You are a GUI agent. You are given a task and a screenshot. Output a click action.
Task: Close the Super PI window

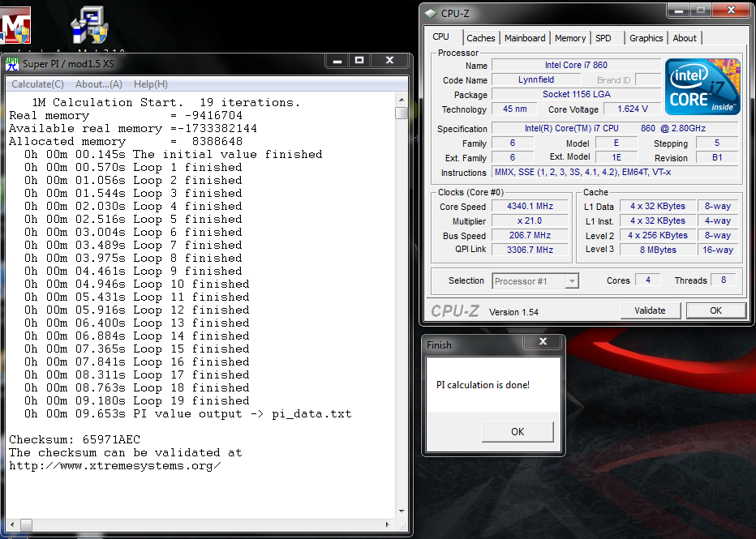pos(389,61)
